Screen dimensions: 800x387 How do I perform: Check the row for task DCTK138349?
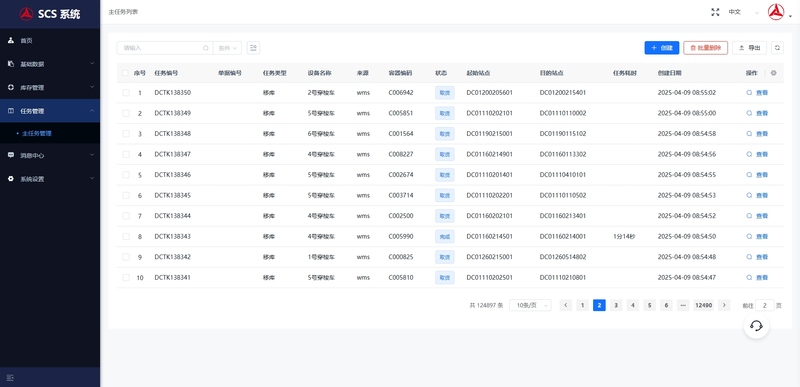click(x=126, y=113)
